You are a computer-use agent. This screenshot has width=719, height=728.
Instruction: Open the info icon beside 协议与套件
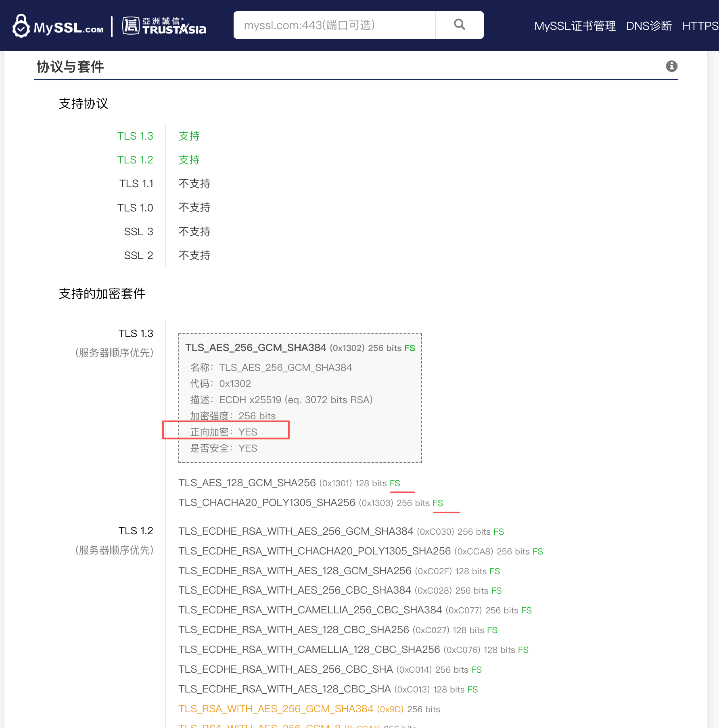point(671,66)
